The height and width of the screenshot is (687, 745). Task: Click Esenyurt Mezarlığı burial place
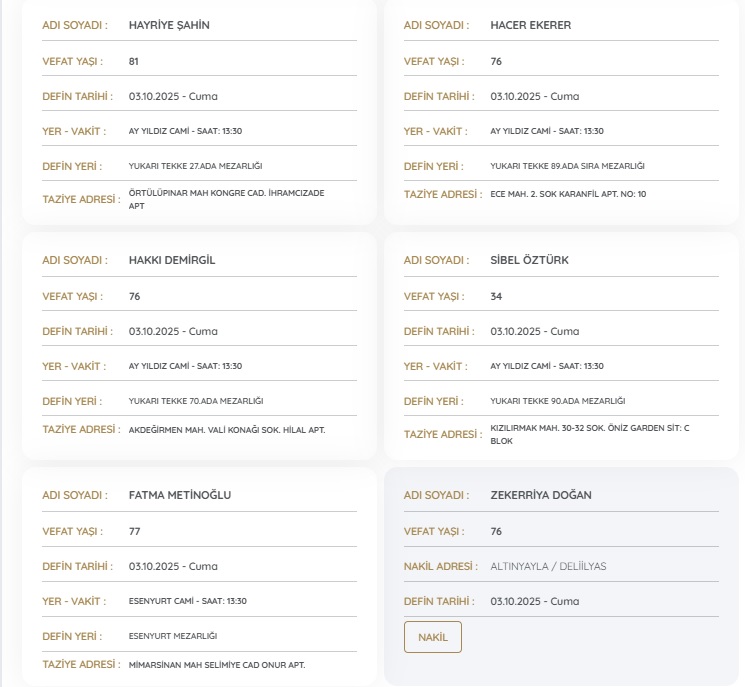point(173,636)
